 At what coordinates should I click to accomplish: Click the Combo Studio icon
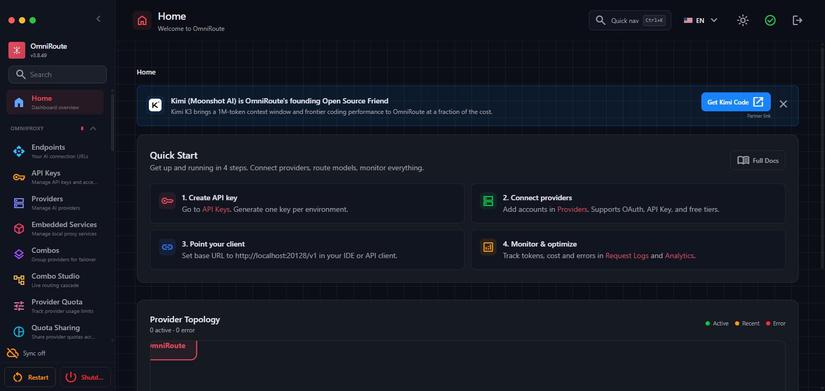19,280
